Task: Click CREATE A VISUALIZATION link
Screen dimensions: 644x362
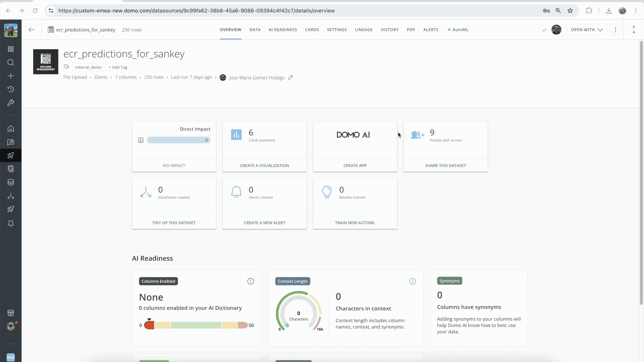Action: point(264,166)
